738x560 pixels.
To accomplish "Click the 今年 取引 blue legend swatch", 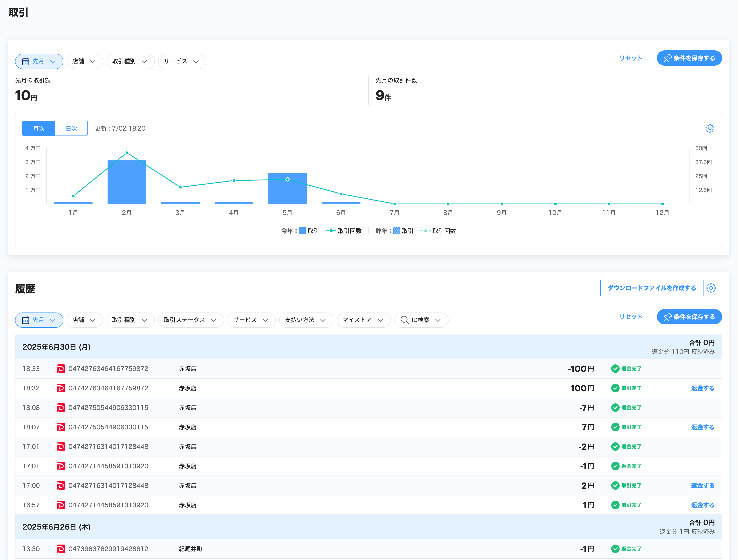I will [x=302, y=231].
